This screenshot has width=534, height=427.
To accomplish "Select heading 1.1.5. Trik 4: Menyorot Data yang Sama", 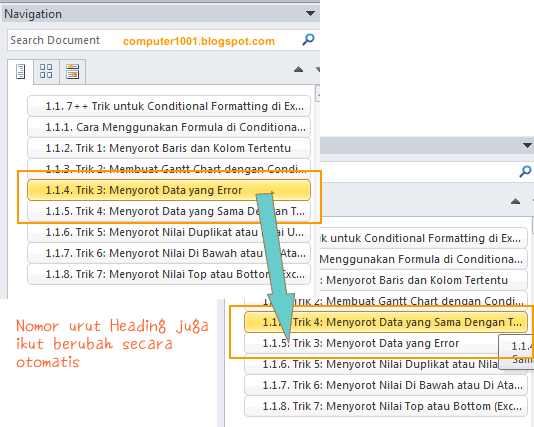I will pyautogui.click(x=169, y=211).
